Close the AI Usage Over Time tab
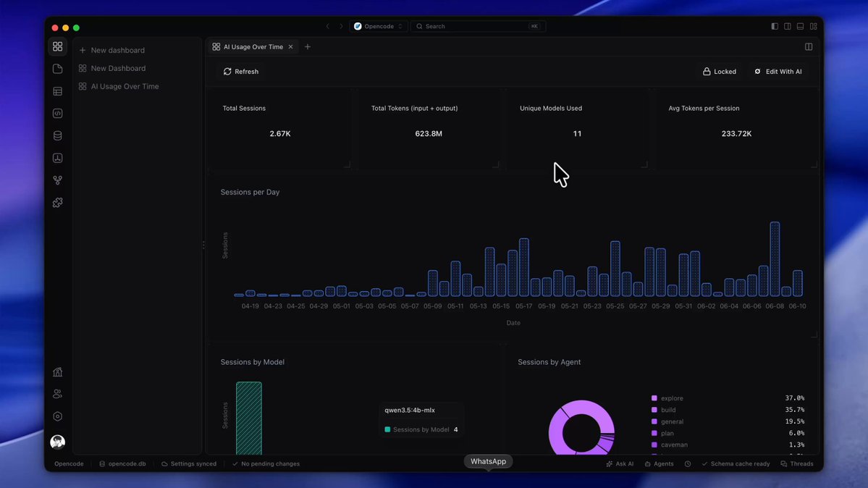Viewport: 868px width, 488px height. [290, 47]
